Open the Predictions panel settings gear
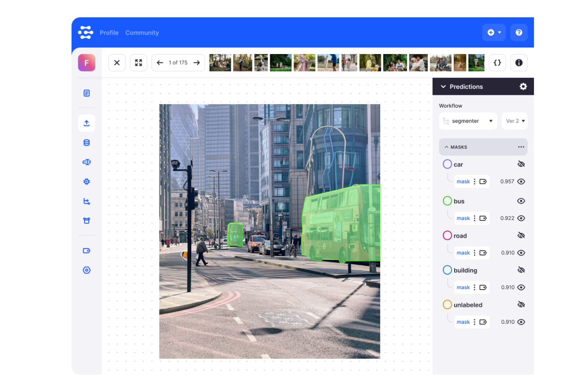Viewport: 588px width, 392px height. (523, 87)
